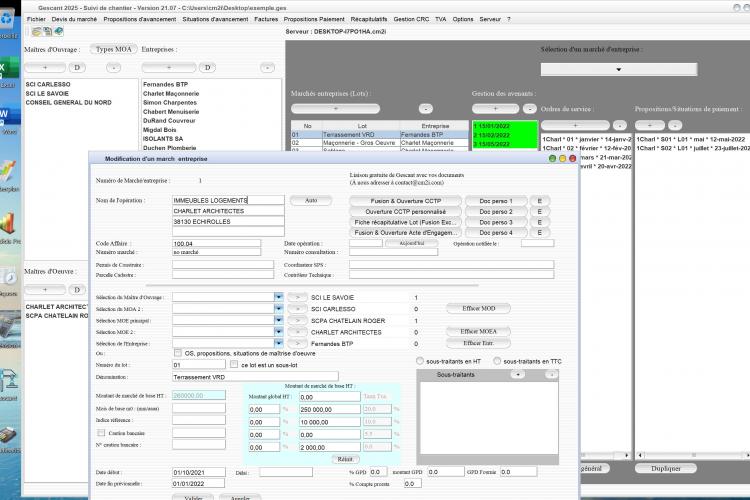The image size is (750, 500).
Task: Click arrow button next to SCPA CHATELAIN ROGER
Action: click(297, 321)
